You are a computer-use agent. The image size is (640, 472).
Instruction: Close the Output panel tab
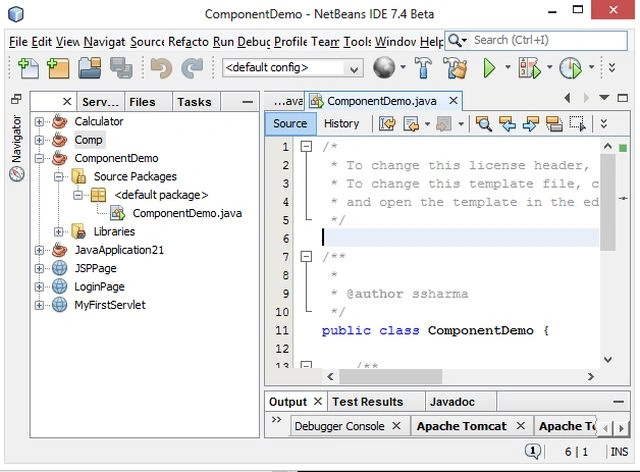[318, 401]
